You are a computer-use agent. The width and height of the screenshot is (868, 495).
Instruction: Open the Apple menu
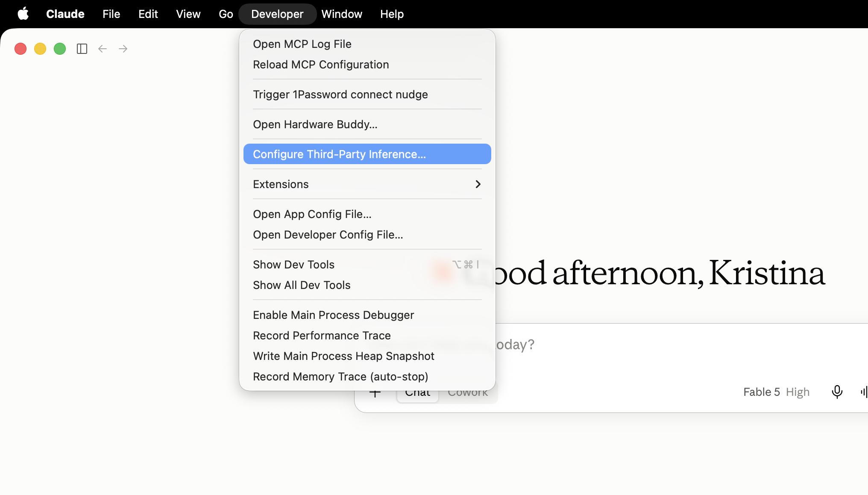[23, 14]
